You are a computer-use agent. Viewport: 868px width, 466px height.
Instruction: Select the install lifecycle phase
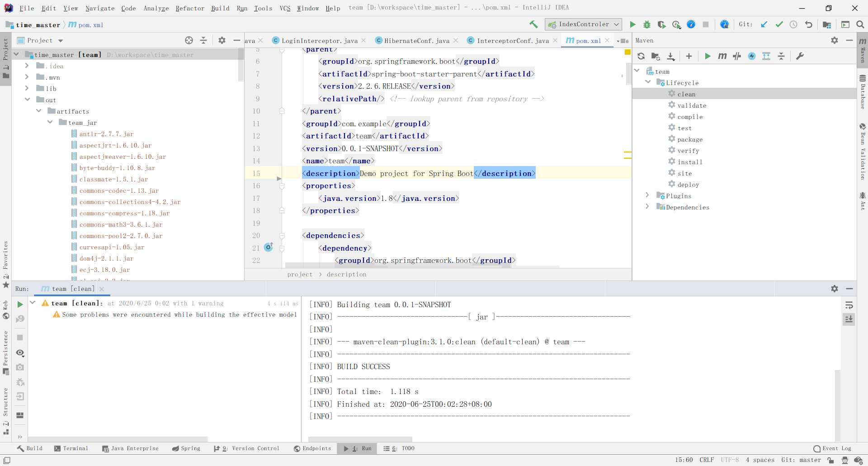pos(690,162)
